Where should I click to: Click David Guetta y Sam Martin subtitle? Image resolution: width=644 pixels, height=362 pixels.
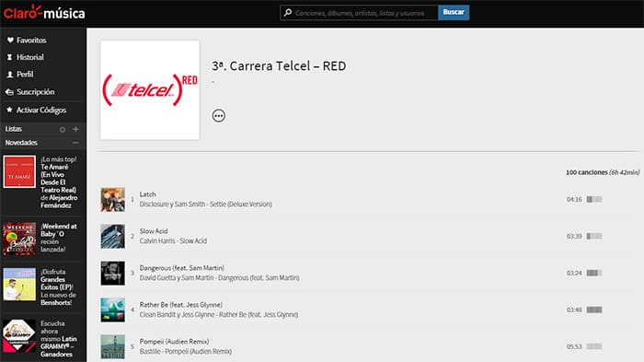click(x=219, y=277)
